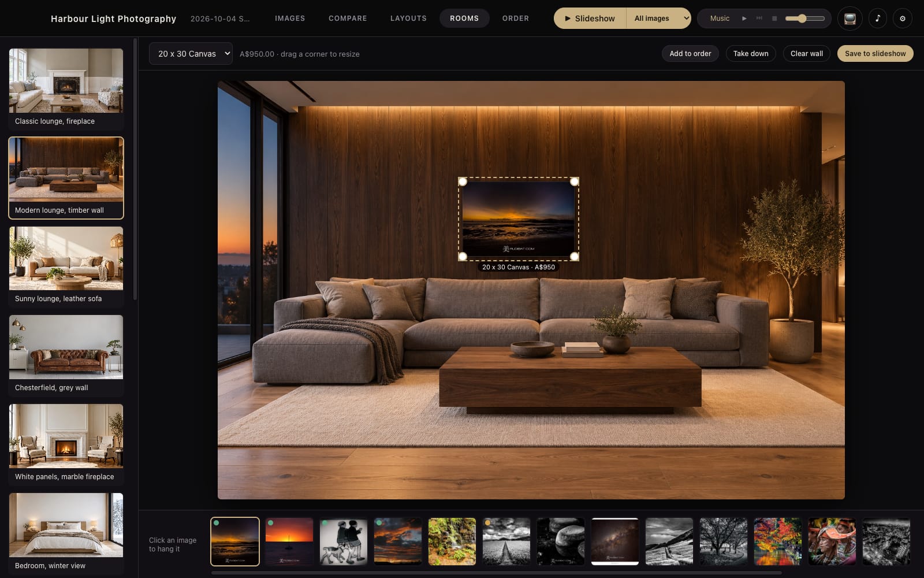Stop the music playback
924x578 pixels.
coord(774,18)
